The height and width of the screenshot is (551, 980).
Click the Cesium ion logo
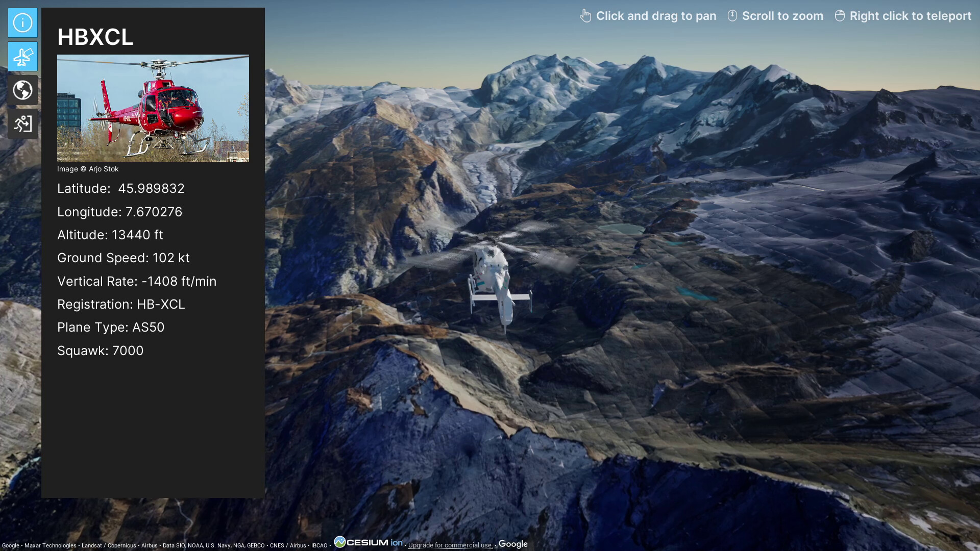(x=369, y=542)
